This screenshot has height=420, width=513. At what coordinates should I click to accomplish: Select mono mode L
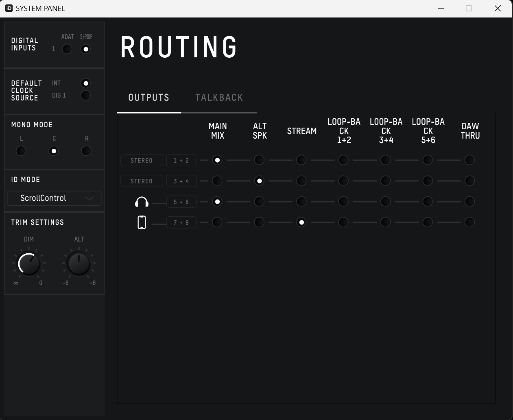click(x=21, y=151)
